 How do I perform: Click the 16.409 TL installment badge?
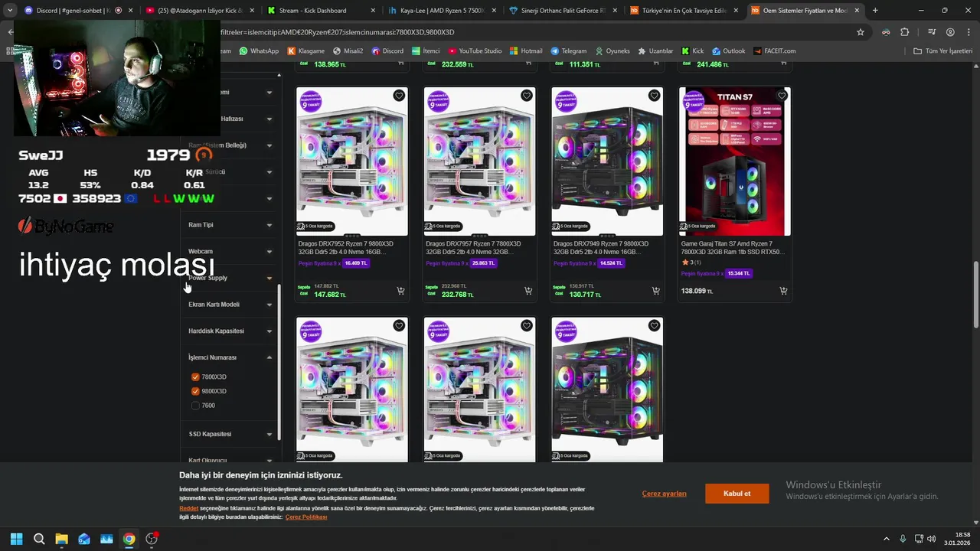(356, 263)
